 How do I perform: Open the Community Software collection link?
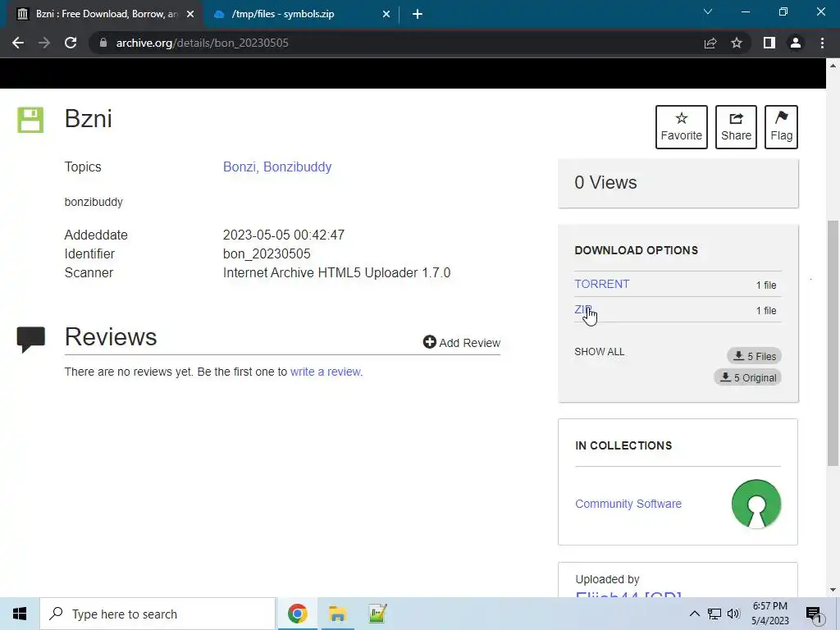tap(628, 504)
